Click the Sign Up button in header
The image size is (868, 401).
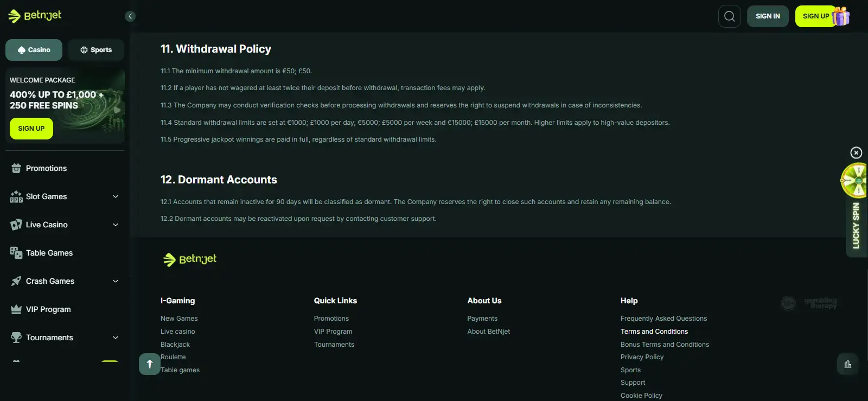point(816,16)
